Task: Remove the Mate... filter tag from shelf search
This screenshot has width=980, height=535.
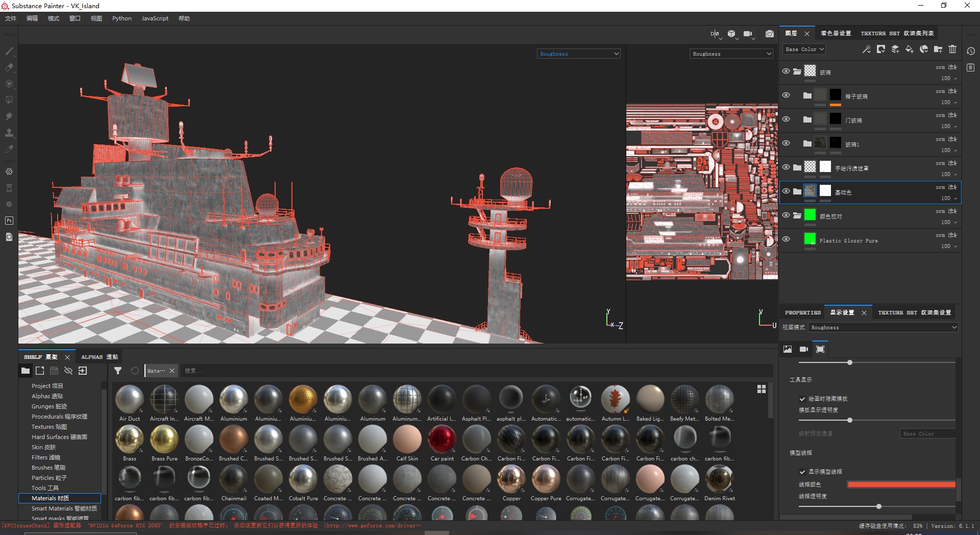Action: click(172, 371)
